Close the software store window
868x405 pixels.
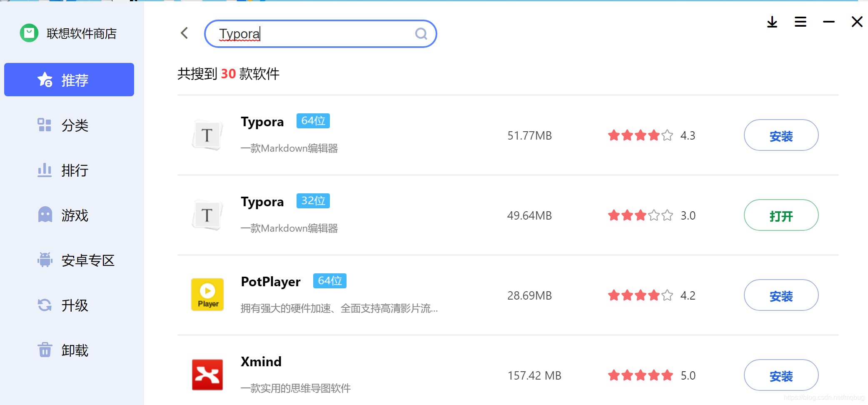[857, 22]
